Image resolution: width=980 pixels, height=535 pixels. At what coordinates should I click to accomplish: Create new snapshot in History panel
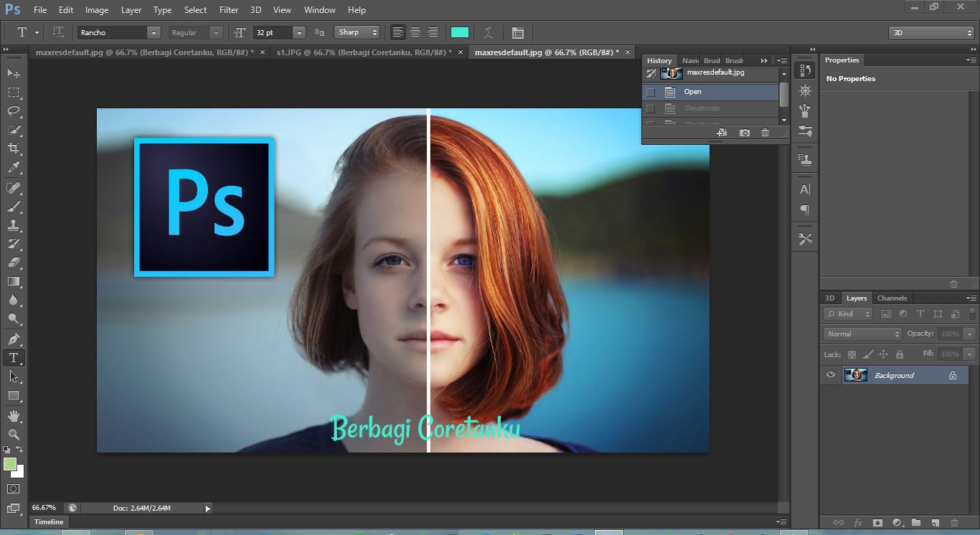745,133
